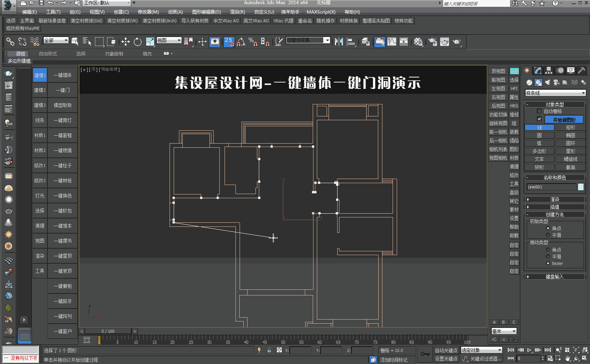
Task: Choose the Select and Move tool
Action: coord(125,41)
